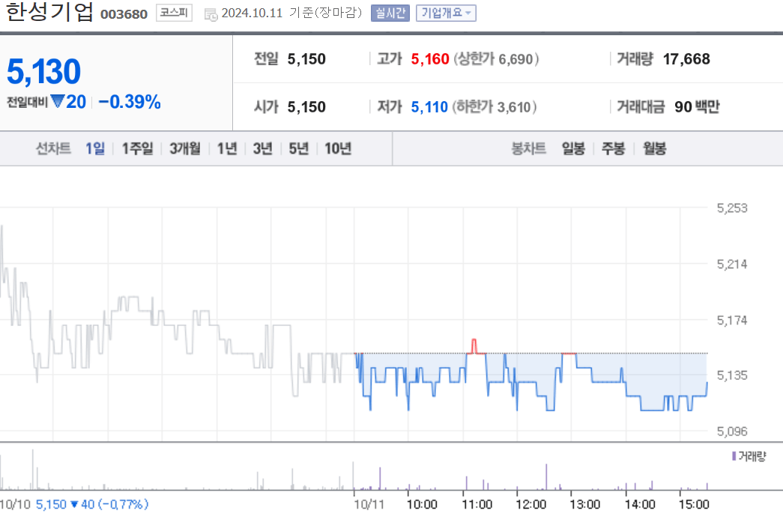Click the 10/11 date axis label
The image size is (783, 532).
point(369,504)
